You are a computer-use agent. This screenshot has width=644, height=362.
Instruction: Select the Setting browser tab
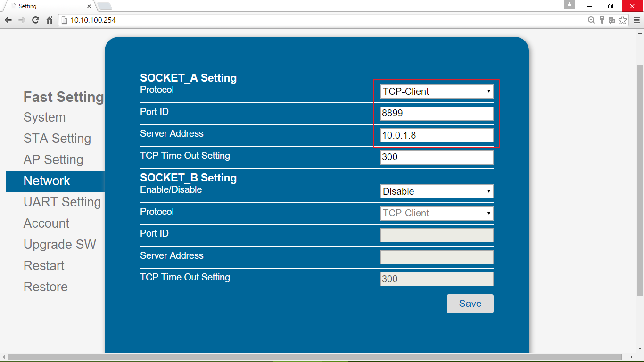50,6
